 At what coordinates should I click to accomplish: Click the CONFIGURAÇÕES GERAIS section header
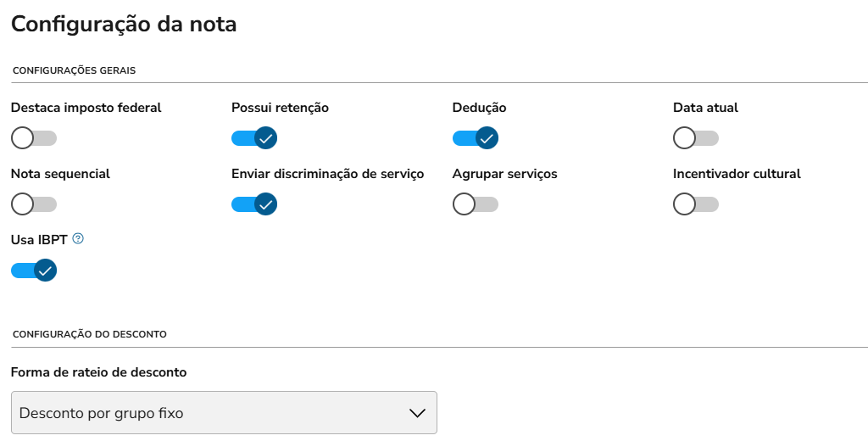click(75, 70)
